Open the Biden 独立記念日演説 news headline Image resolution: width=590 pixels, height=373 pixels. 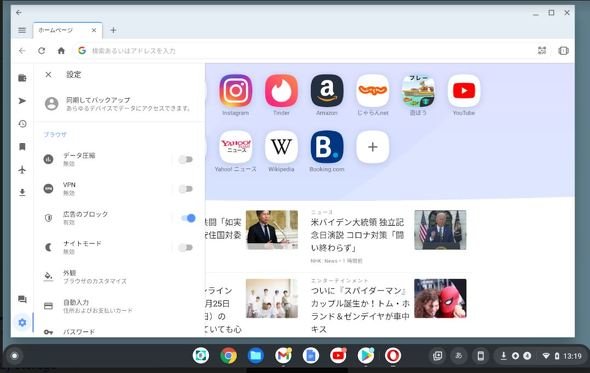coord(357,235)
